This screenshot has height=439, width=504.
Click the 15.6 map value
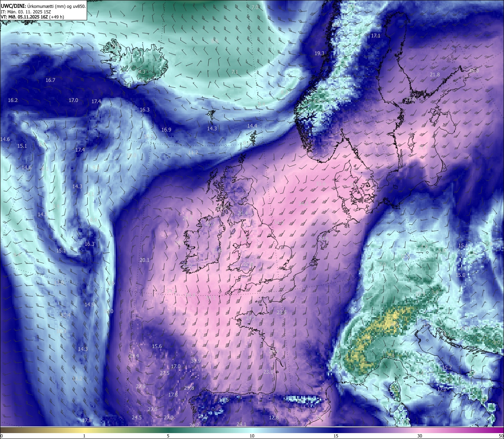[x=157, y=346]
